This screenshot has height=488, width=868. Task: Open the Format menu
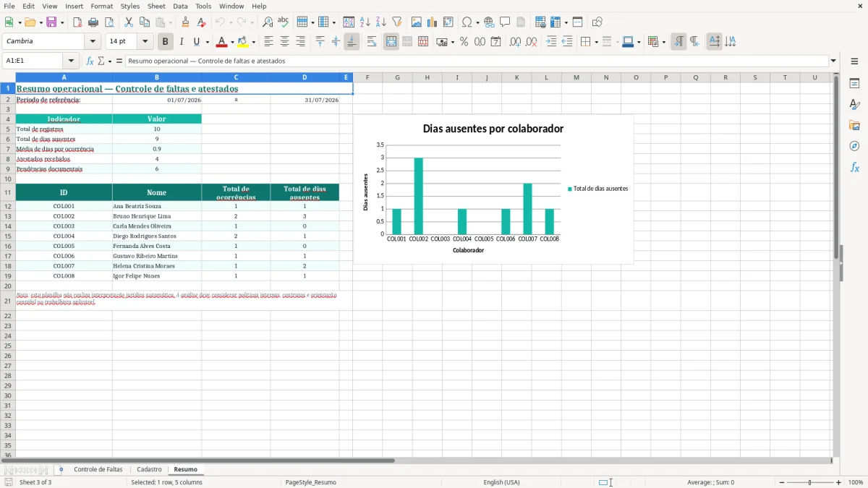pos(101,6)
